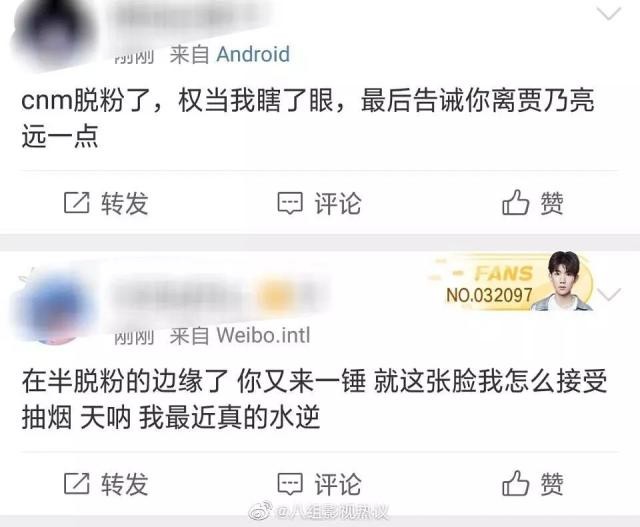Tap 评论 label on the first post
The width and height of the screenshot is (640, 527).
point(338,203)
